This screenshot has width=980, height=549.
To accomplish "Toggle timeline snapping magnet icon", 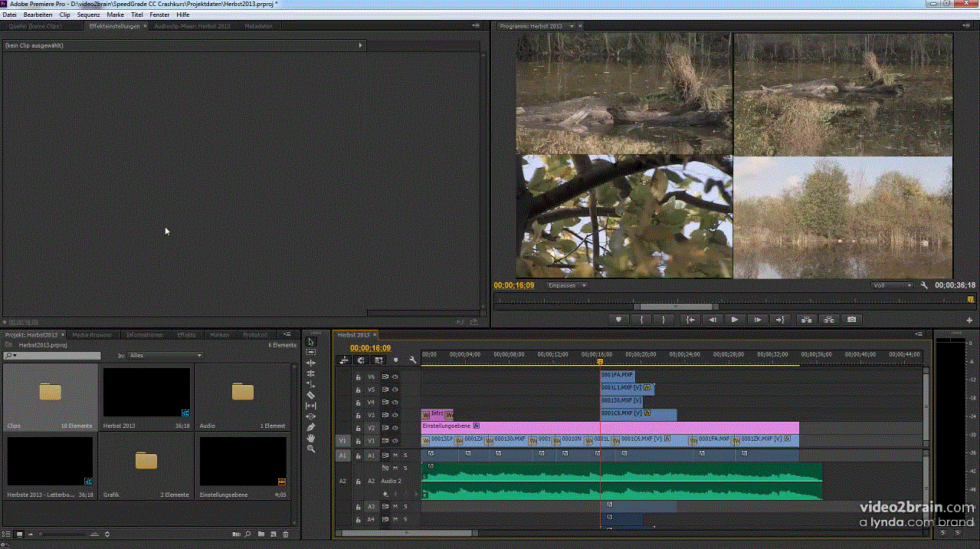I will click(x=361, y=360).
